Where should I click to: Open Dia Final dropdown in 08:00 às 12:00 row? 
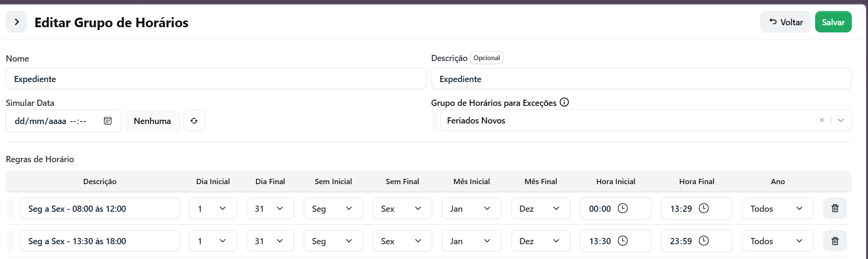270,208
